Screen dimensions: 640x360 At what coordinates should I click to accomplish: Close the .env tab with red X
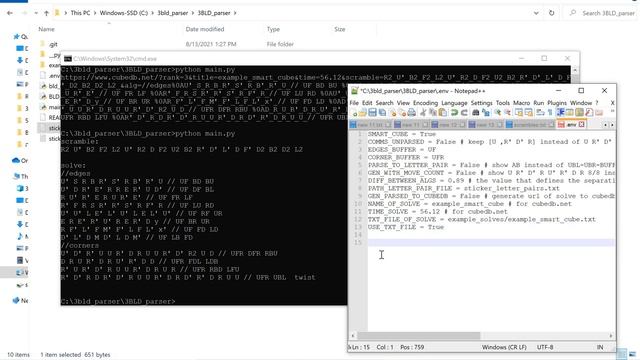582,124
